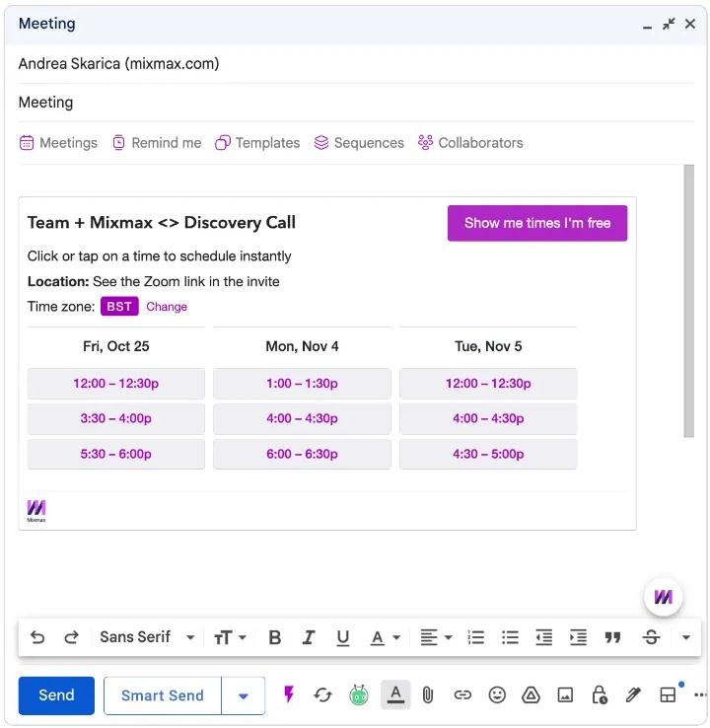Click the Mixmax floating round button
The width and height of the screenshot is (710, 728).
pyautogui.click(x=663, y=597)
